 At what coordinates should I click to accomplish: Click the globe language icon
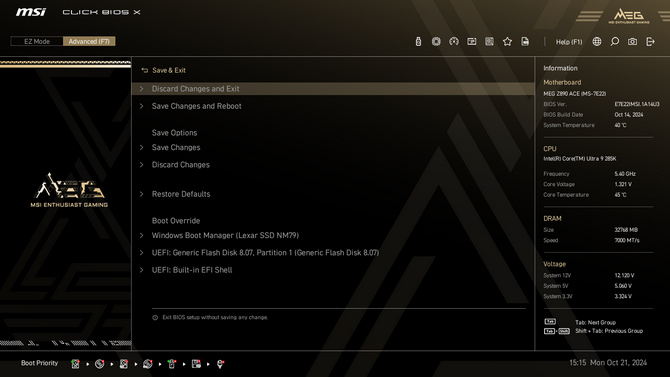pos(597,41)
